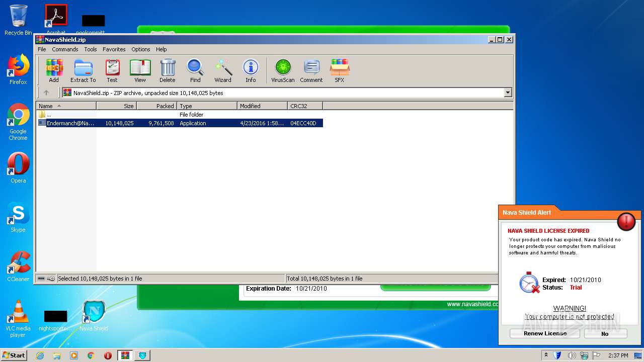
Task: Click the Action Center flag tray icon
Action: click(596, 355)
